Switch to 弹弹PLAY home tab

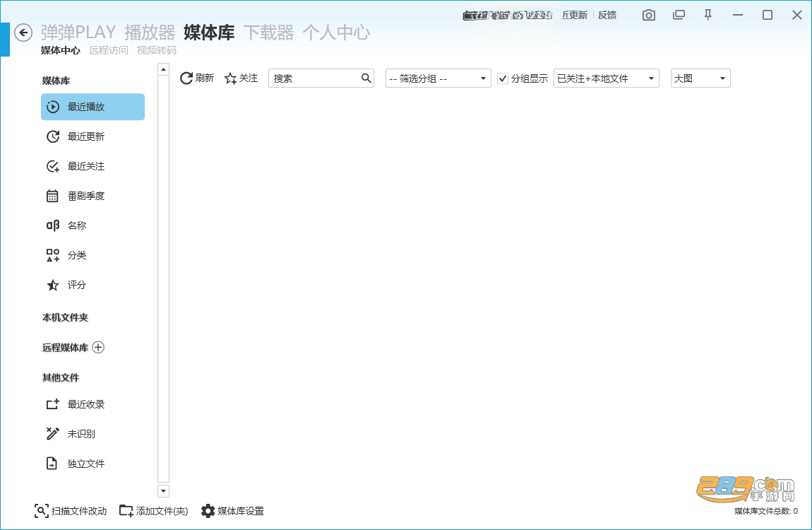point(78,33)
